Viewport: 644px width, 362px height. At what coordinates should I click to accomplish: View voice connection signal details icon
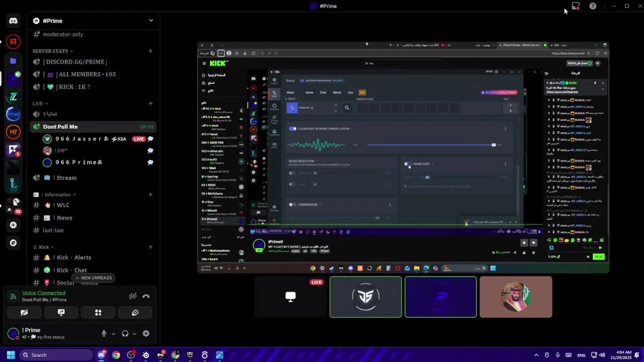click(x=13, y=297)
